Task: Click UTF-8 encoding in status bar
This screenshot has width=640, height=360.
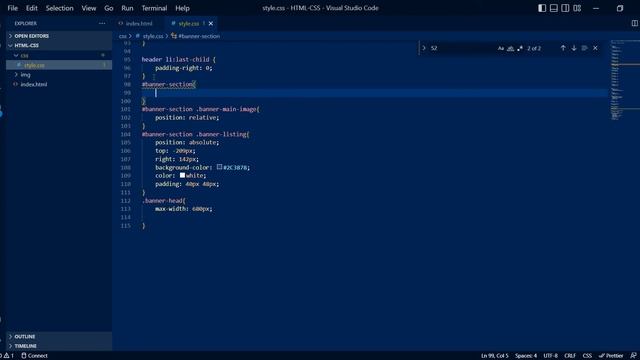Action: 551,356
